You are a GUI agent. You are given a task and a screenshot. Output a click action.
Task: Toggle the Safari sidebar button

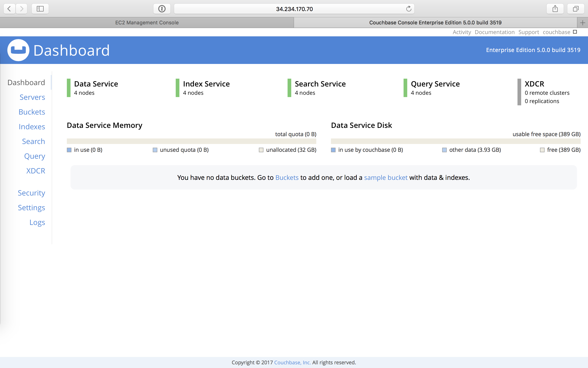(40, 9)
